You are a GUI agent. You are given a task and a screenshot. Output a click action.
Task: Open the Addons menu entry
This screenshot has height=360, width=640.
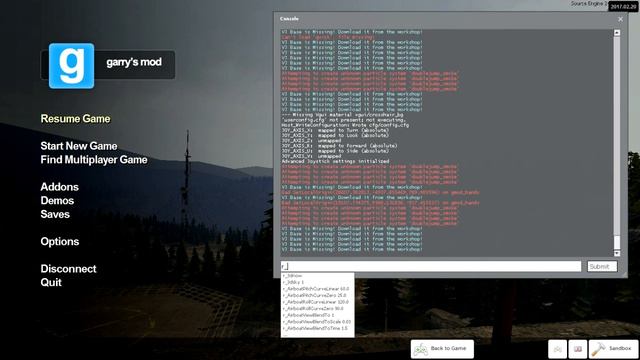pyautogui.click(x=60, y=187)
